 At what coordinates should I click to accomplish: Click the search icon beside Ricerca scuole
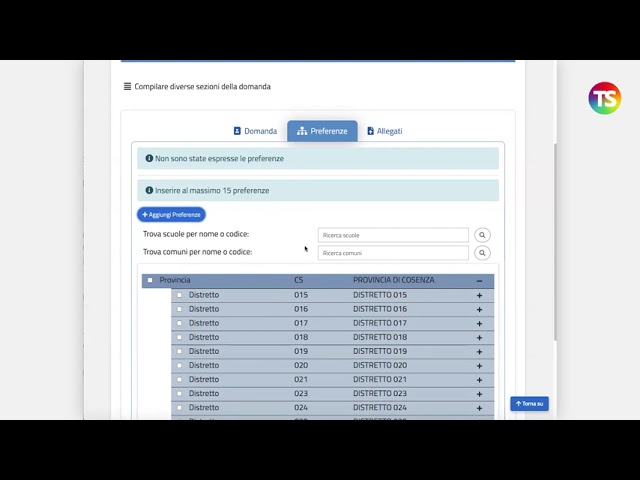click(482, 235)
